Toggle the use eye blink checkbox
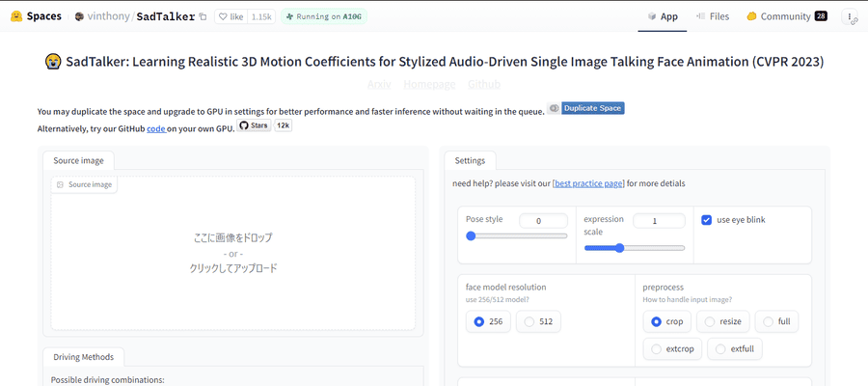The height and width of the screenshot is (386, 868). click(x=706, y=220)
